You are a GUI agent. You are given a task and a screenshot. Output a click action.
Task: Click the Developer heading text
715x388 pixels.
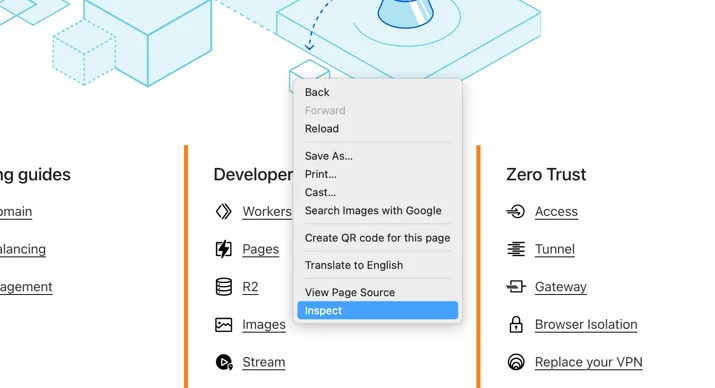coord(253,175)
